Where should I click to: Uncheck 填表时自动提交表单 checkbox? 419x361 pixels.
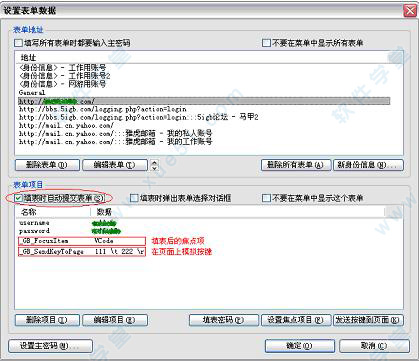[19, 198]
